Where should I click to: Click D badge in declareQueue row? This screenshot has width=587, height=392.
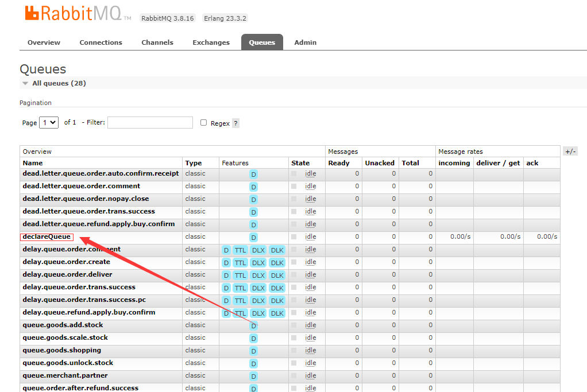tap(253, 237)
